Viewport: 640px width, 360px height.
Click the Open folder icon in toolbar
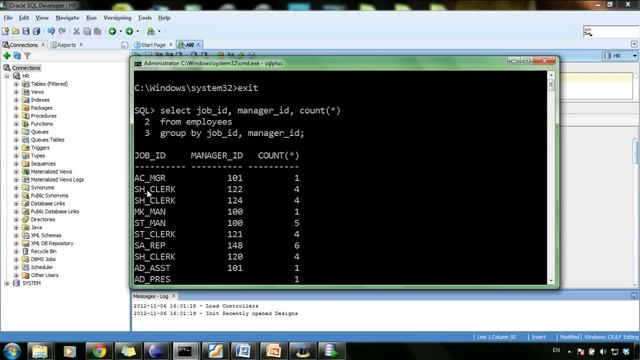tap(16, 31)
